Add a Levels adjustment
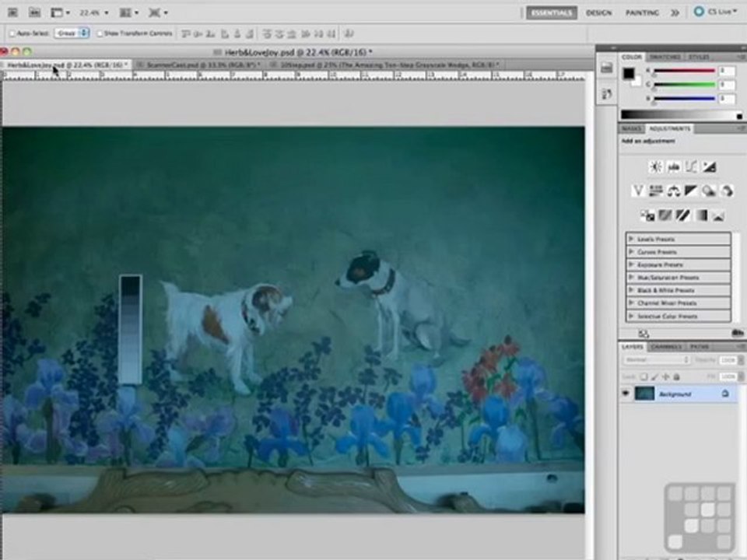Image resolution: width=747 pixels, height=560 pixels. pos(673,166)
